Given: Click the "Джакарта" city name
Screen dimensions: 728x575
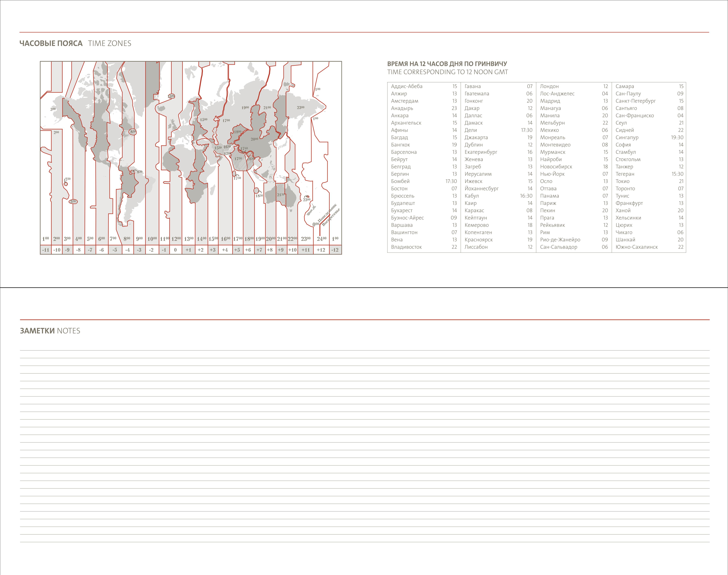Looking at the screenshot, I should coord(476,137).
